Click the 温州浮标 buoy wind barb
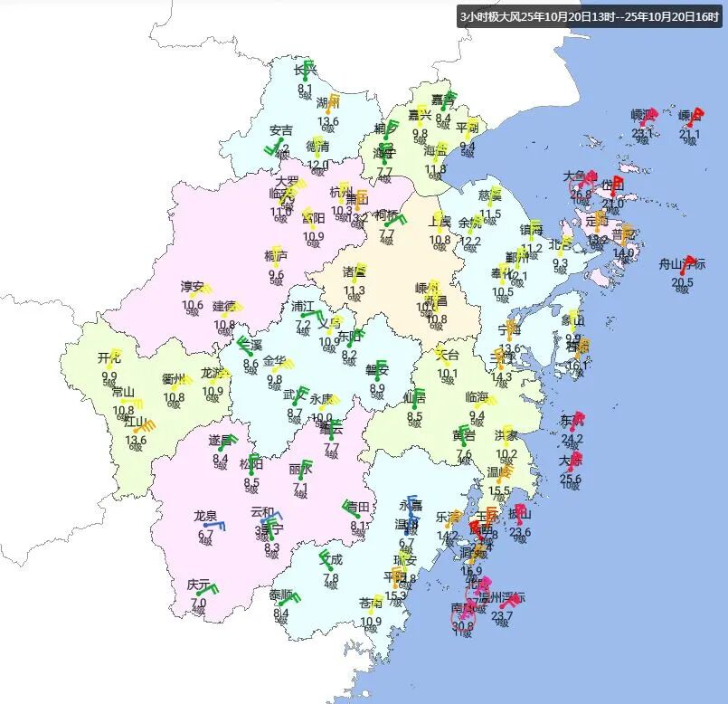Viewport: 728px width, 704px height. [x=509, y=602]
